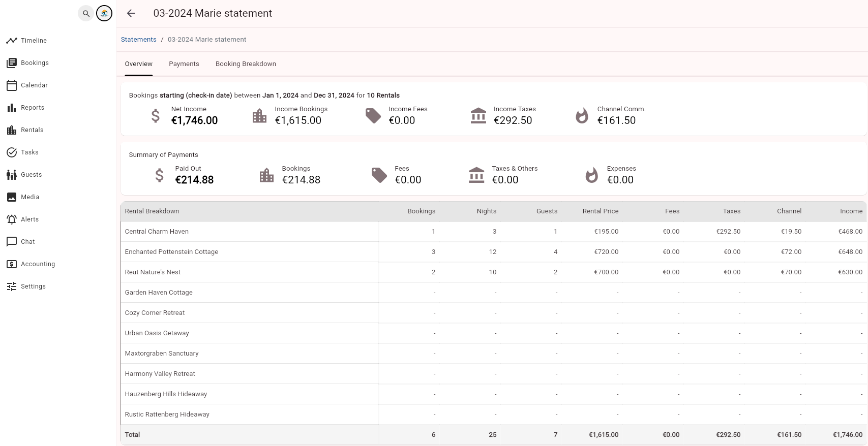This screenshot has width=868, height=446.
Task: Open the Reports bar chart icon
Action: point(12,108)
